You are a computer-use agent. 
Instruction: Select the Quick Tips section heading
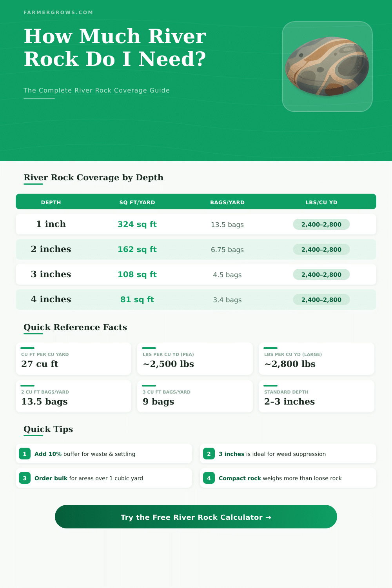(48, 429)
